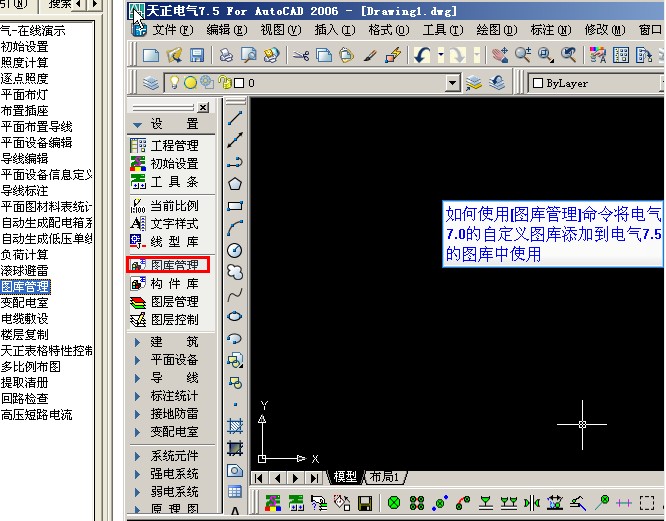Open the 格式(O) menu

389,30
